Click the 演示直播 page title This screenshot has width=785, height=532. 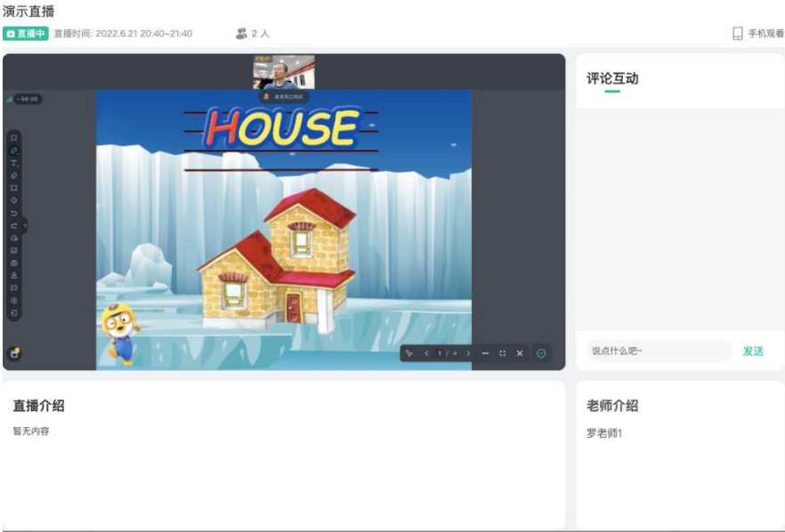click(28, 12)
